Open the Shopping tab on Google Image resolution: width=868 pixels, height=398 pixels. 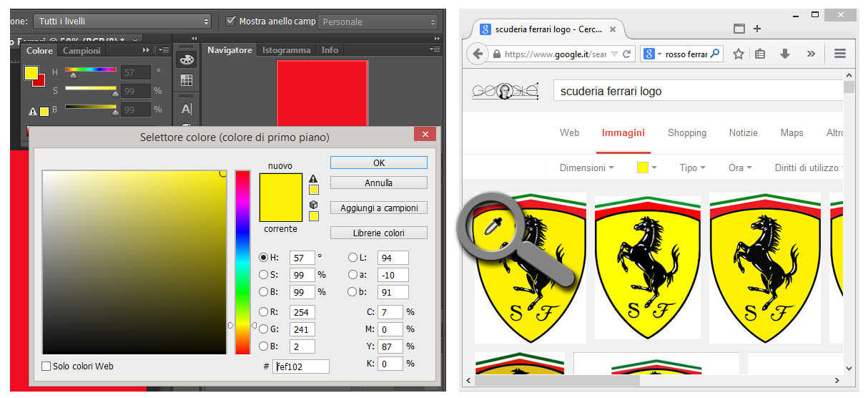(687, 132)
